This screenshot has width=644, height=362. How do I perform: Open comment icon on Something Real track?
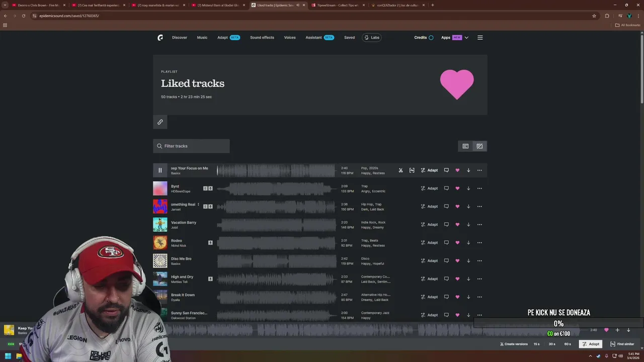[446, 207]
